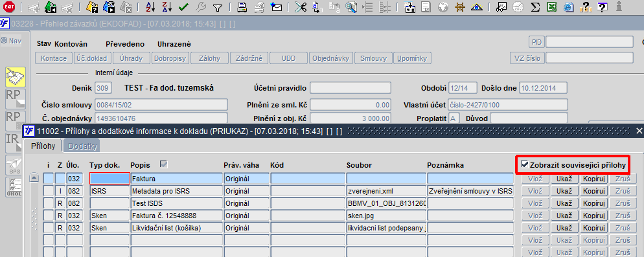Click the scissors cut icon

pos(301,7)
